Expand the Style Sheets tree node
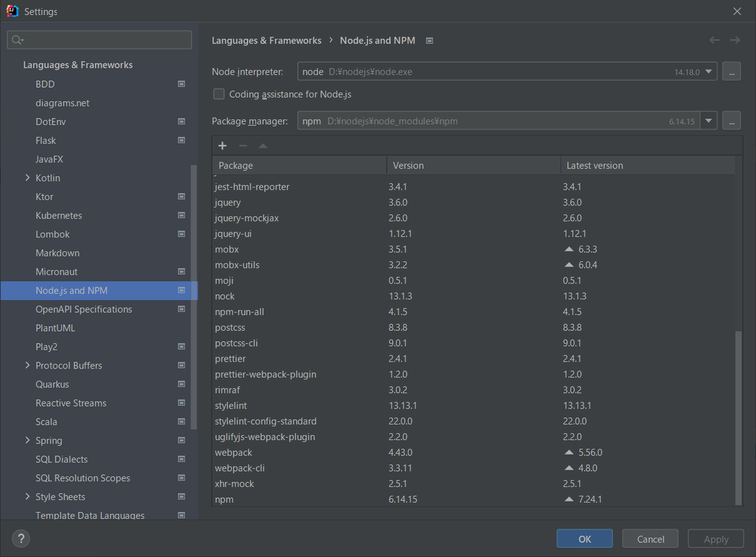Image resolution: width=756 pixels, height=557 pixels. click(x=27, y=497)
